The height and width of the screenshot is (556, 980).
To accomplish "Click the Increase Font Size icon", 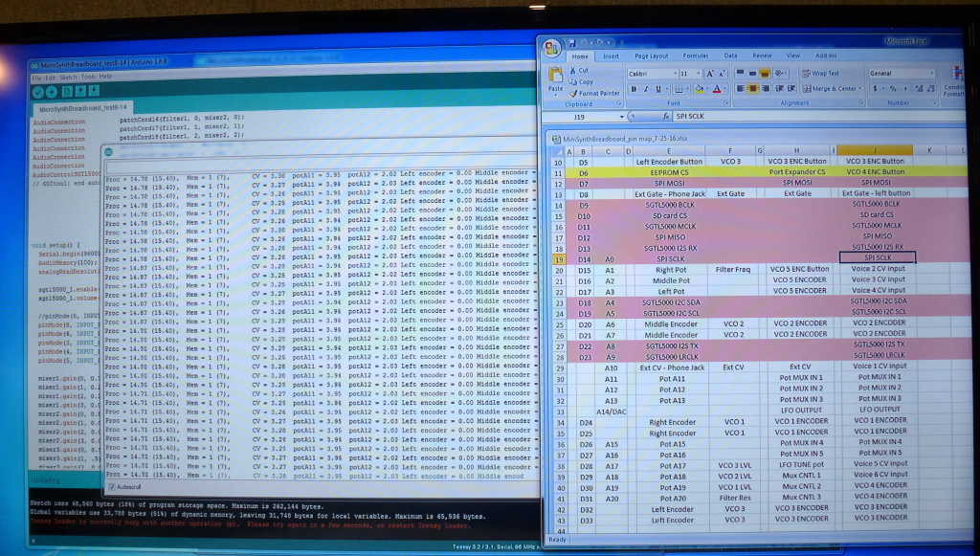I will (x=709, y=74).
